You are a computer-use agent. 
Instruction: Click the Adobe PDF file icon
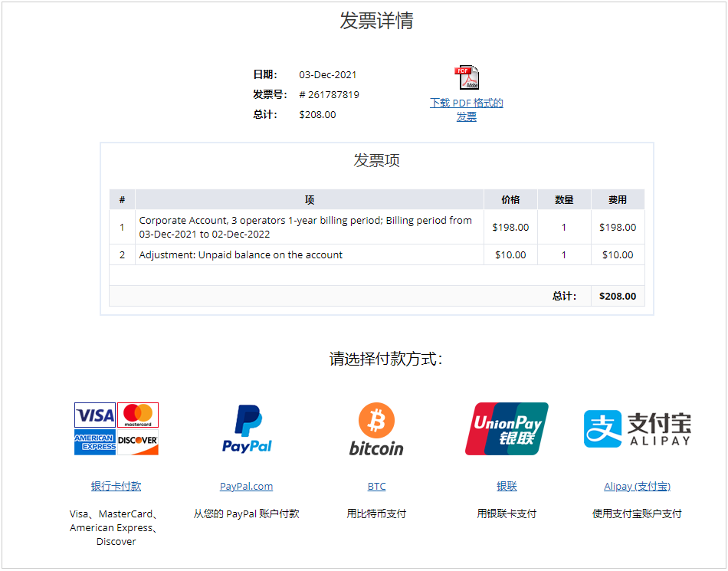467,77
